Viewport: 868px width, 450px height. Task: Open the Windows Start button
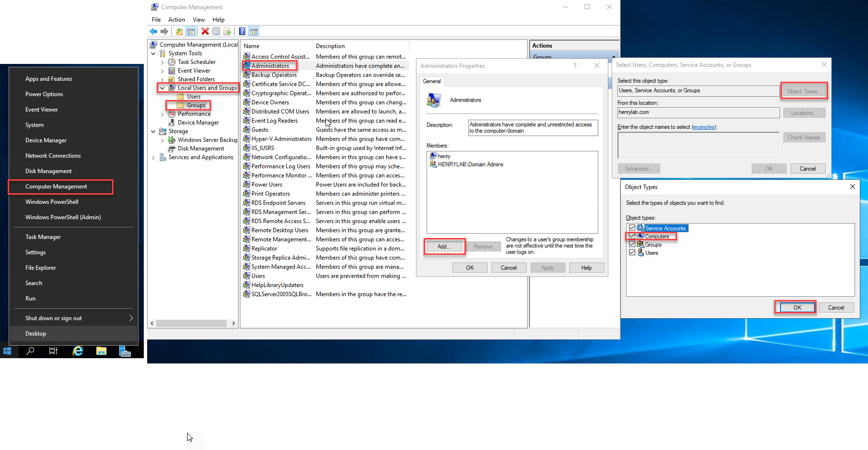tap(7, 351)
